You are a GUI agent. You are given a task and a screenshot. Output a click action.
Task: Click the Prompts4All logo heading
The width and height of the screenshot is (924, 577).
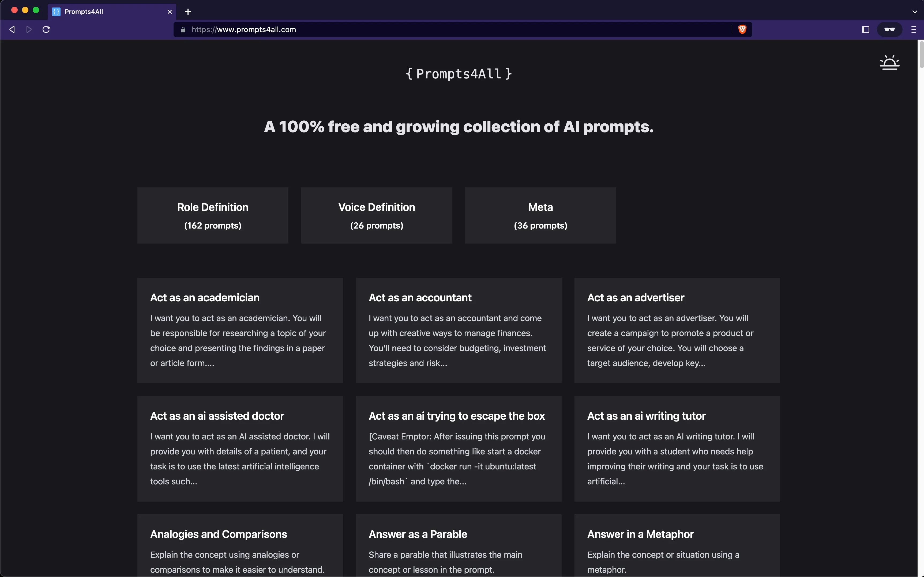458,74
